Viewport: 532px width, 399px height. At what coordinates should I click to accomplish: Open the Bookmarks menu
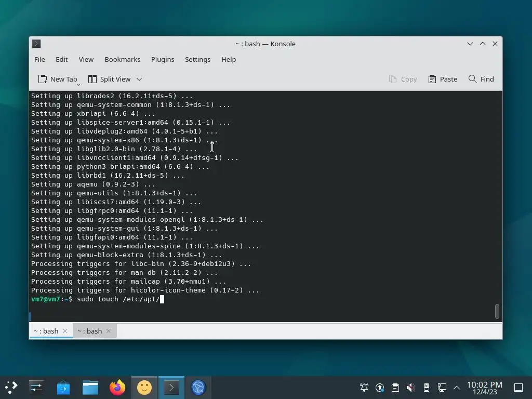pos(122,59)
